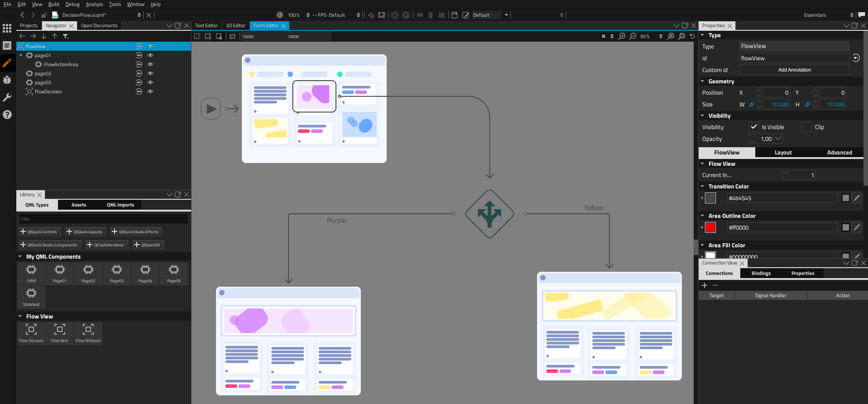Click the Navigator filter tree icon
Viewport: 868px width, 404px height.
click(x=66, y=36)
